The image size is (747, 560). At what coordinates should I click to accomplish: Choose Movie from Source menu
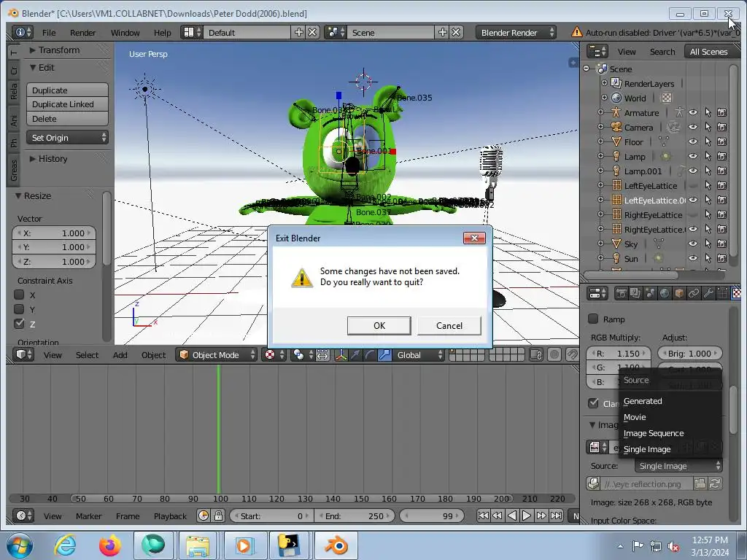point(671,417)
